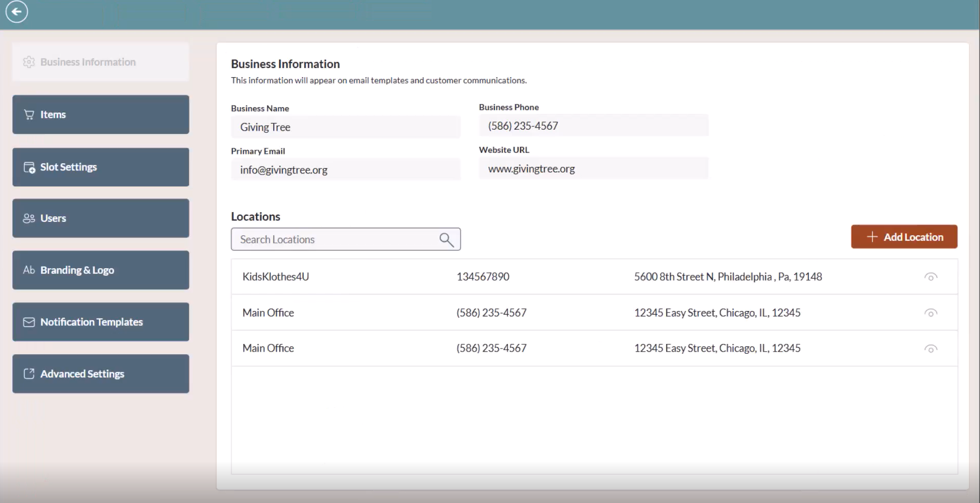Click the shopping cart icon beside Items
The width and height of the screenshot is (980, 503).
point(29,115)
